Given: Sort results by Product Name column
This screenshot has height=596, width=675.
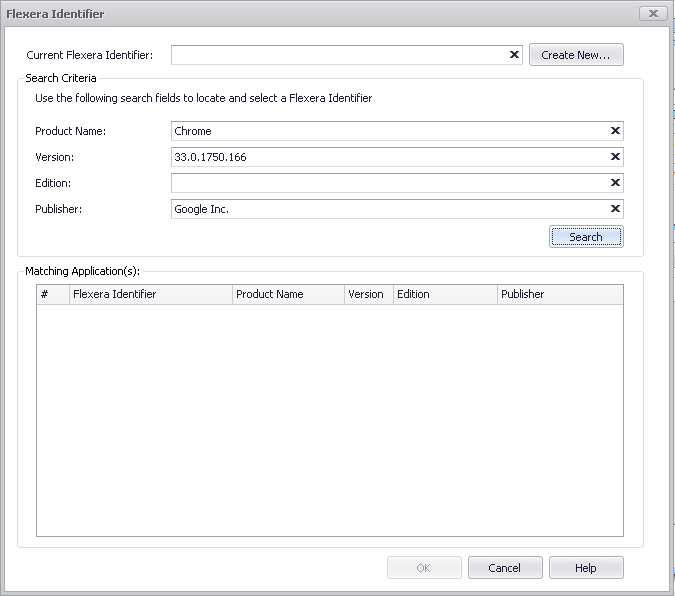Looking at the screenshot, I should (x=287, y=294).
